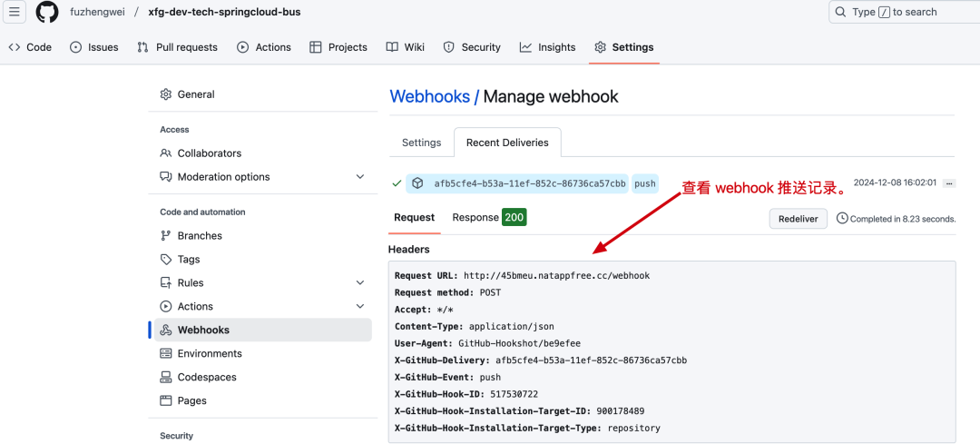Image resolution: width=980 pixels, height=444 pixels.
Task: Open the hamburger navigation menu
Action: pos(14,12)
